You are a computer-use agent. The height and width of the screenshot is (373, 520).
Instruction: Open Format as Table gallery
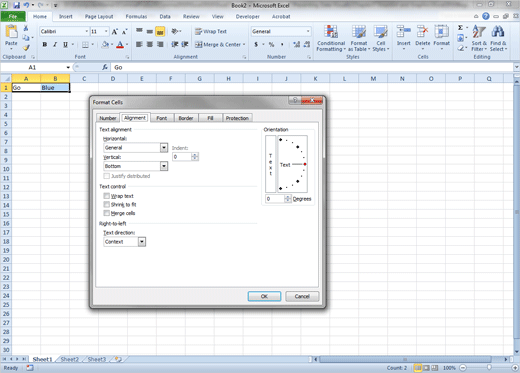pyautogui.click(x=359, y=38)
